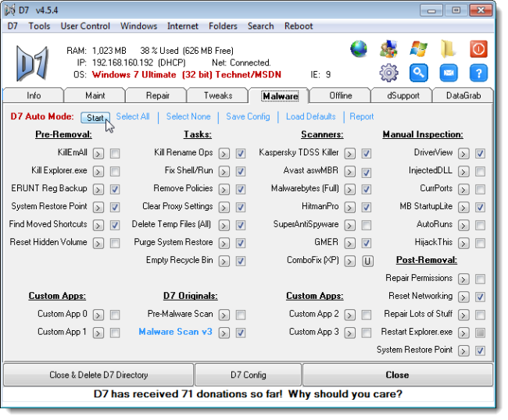Screen dimensions: 508x420
Task: Open the D7 Config button
Action: pyautogui.click(x=249, y=375)
